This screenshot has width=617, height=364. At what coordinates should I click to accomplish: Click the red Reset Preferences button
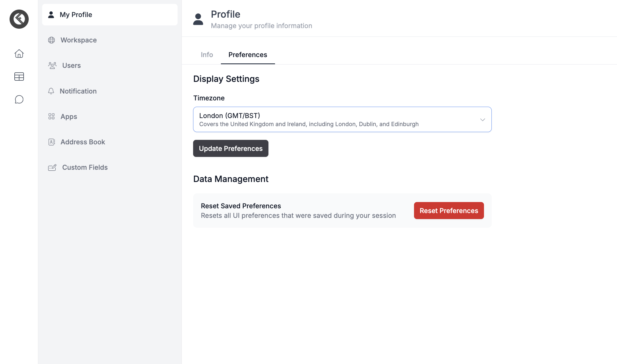coord(449,211)
